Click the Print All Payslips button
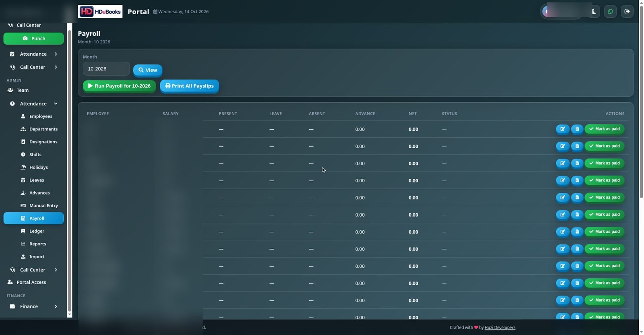Image resolution: width=644 pixels, height=335 pixels. coord(190,86)
